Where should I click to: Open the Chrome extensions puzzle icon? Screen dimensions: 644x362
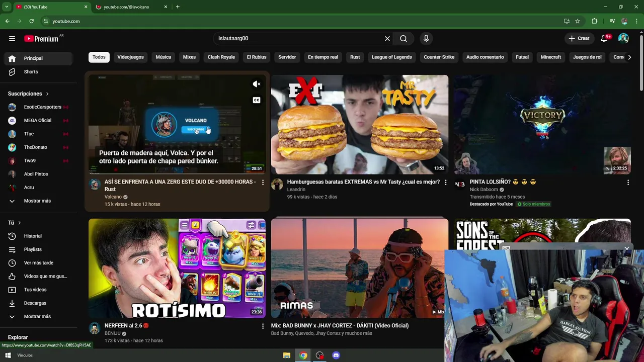tap(595, 21)
